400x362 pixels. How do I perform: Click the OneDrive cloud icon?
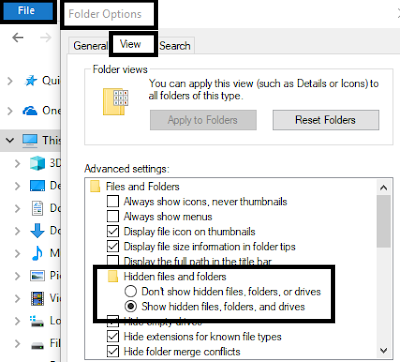point(30,110)
